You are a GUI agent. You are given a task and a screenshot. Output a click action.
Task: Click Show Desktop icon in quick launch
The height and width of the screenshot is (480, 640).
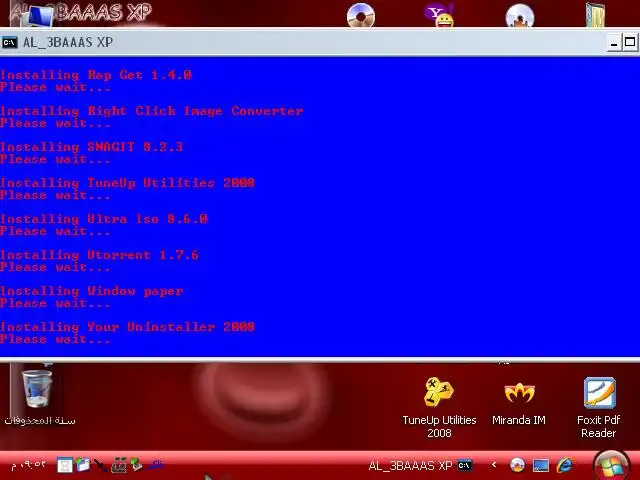(540, 465)
